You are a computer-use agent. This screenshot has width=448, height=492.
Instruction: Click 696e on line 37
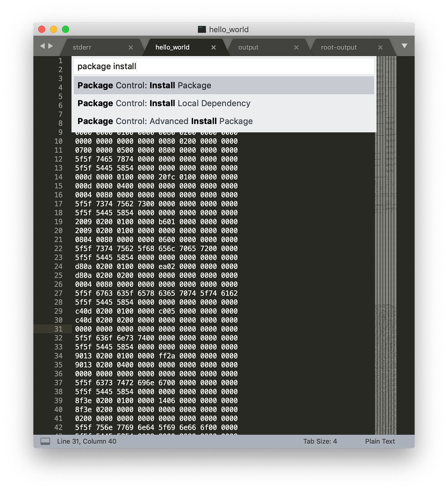tap(146, 383)
